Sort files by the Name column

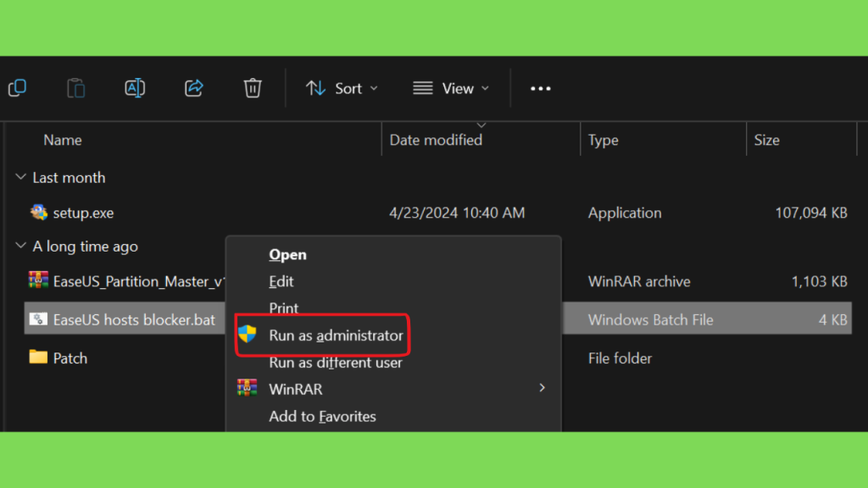point(63,140)
